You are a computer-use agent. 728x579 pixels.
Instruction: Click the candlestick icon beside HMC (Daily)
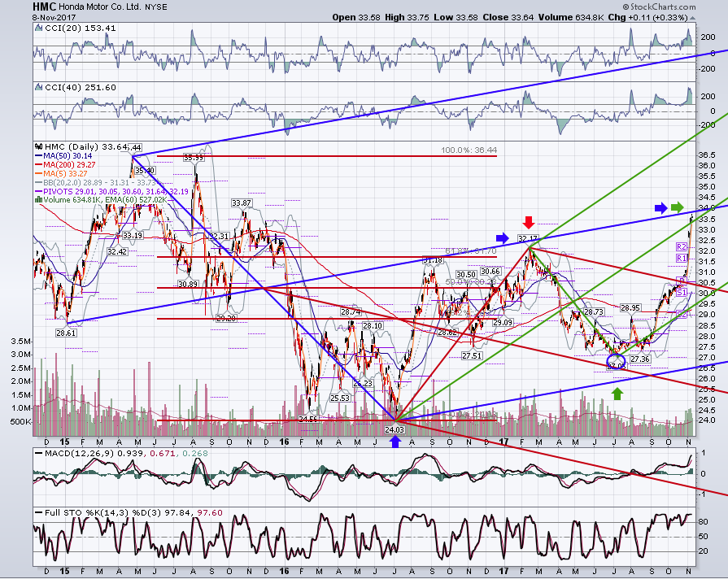[x=39, y=146]
